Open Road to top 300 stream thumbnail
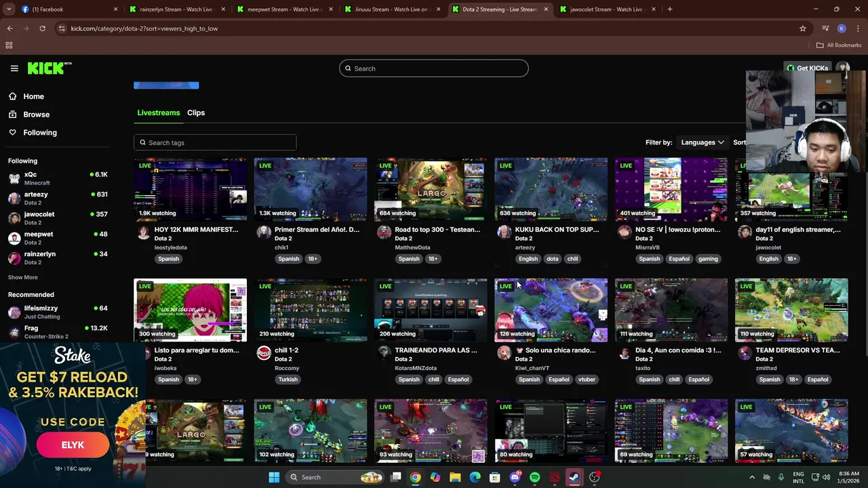Screen dimensions: 868x488 431,189
